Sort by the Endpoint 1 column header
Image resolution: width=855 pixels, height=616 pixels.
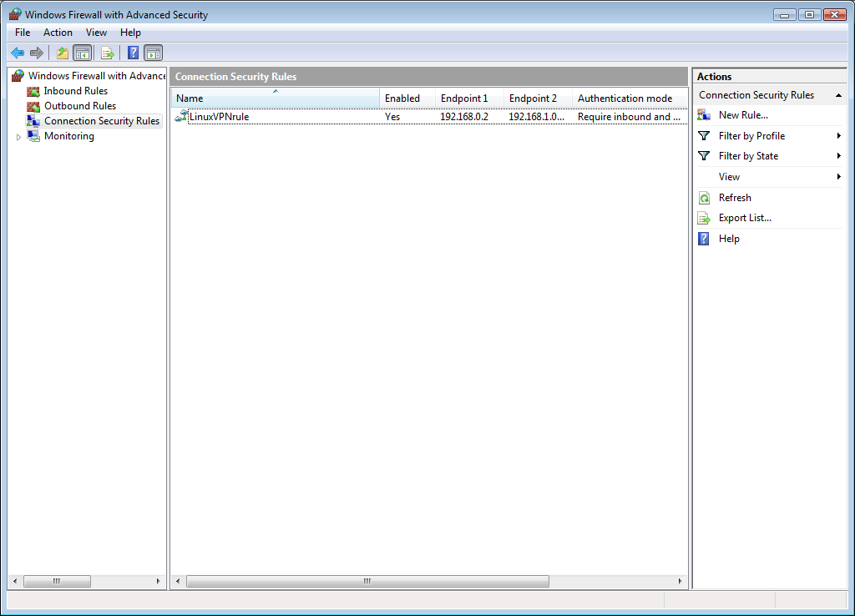(x=469, y=98)
